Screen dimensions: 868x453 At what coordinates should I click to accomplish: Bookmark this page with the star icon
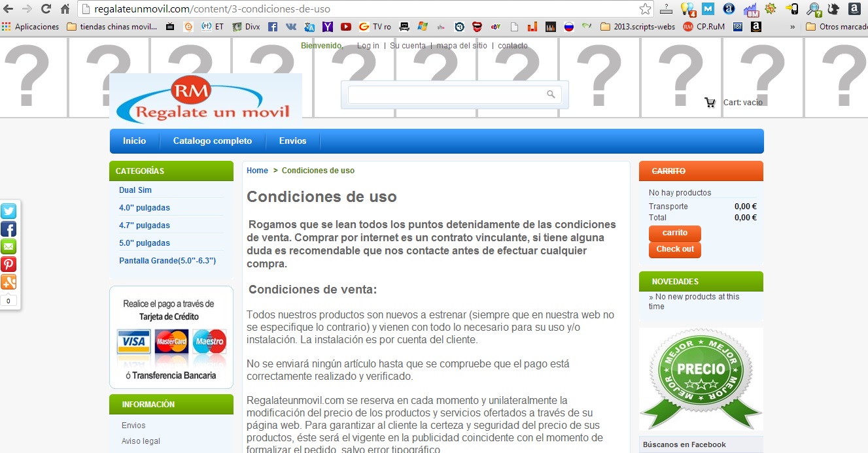pyautogui.click(x=646, y=9)
